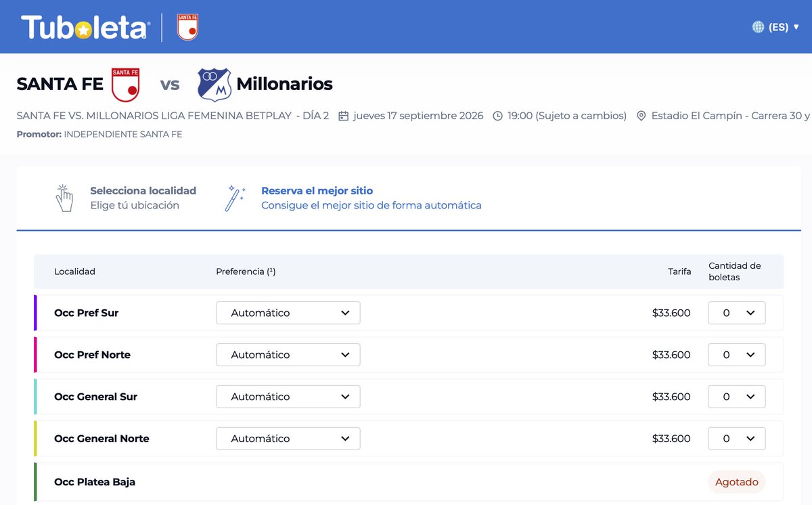Click the Promotor INDEPENDIENTE SANTA FE text
This screenshot has width=812, height=505.
coord(99,134)
